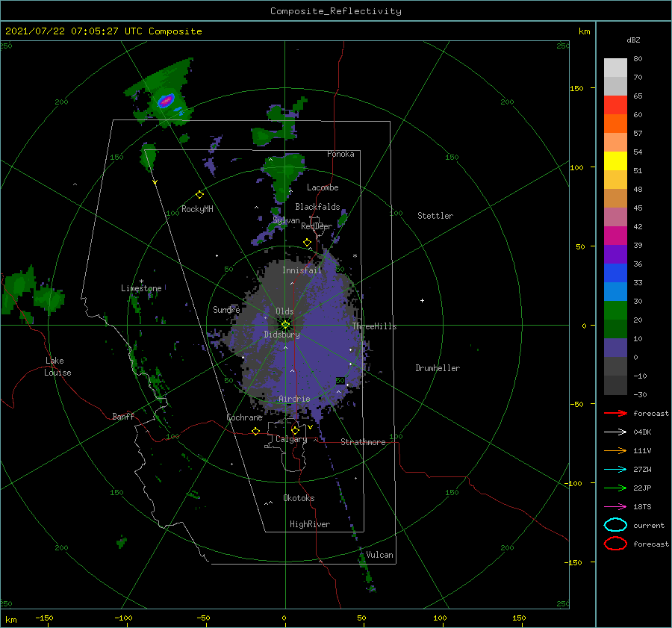The image size is (672, 628).
Task: Click the magenta storm cell core in northwest
Action: tap(166, 101)
